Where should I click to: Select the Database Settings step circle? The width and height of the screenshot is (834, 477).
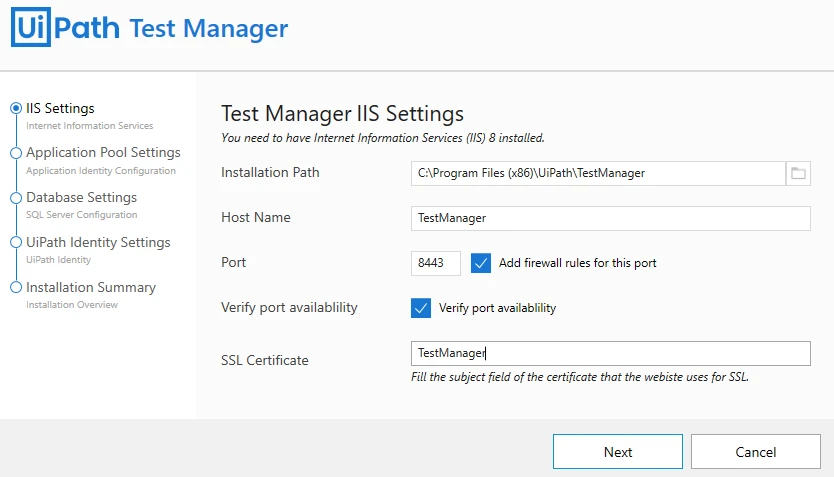(16, 198)
